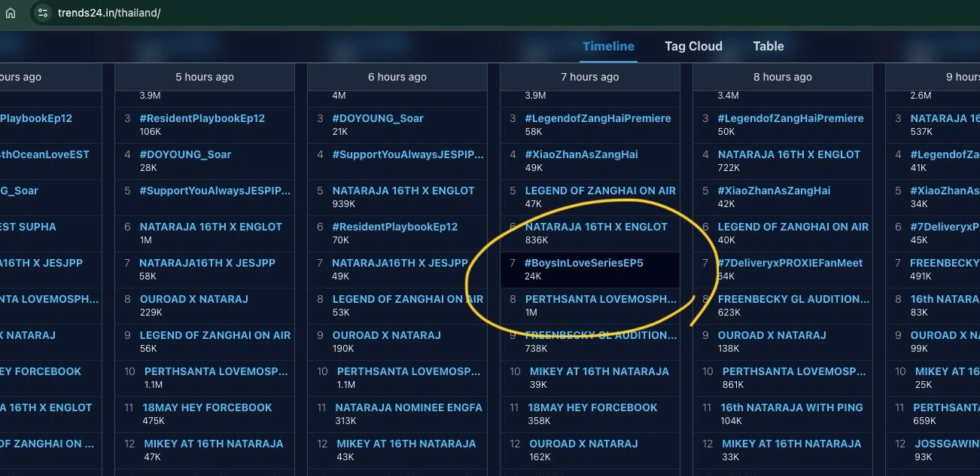980x476 pixels.
Task: Open the #BoysInLoveSeriesEP5 trend
Action: pyautogui.click(x=584, y=263)
